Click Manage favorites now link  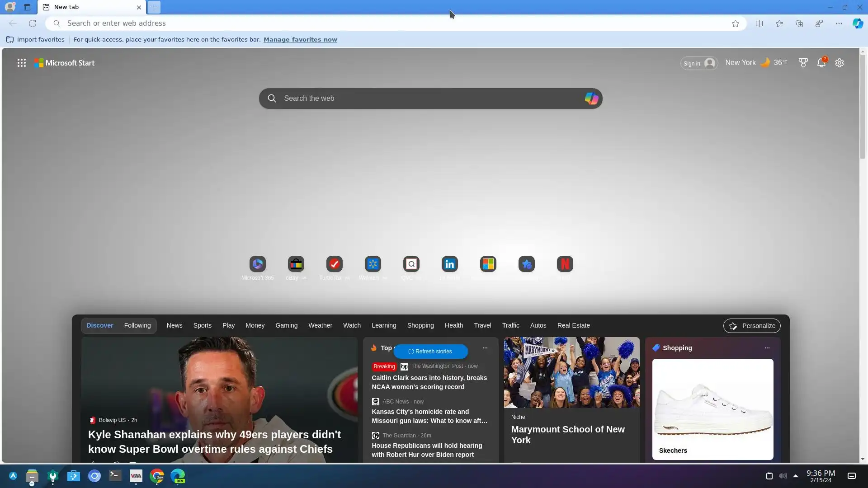point(300,39)
